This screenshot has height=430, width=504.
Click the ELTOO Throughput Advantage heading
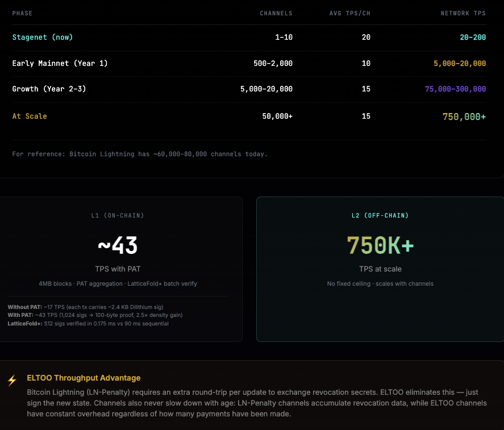coord(84,378)
